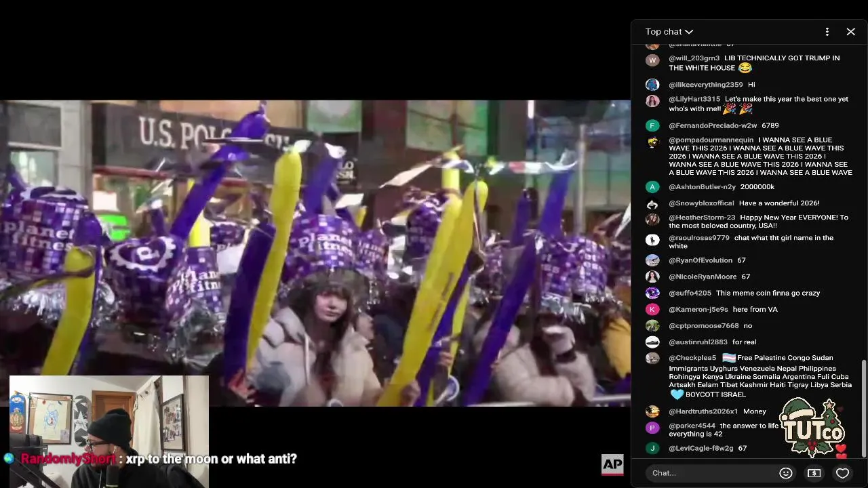Open the Super Chat dollar icon

coord(814,473)
